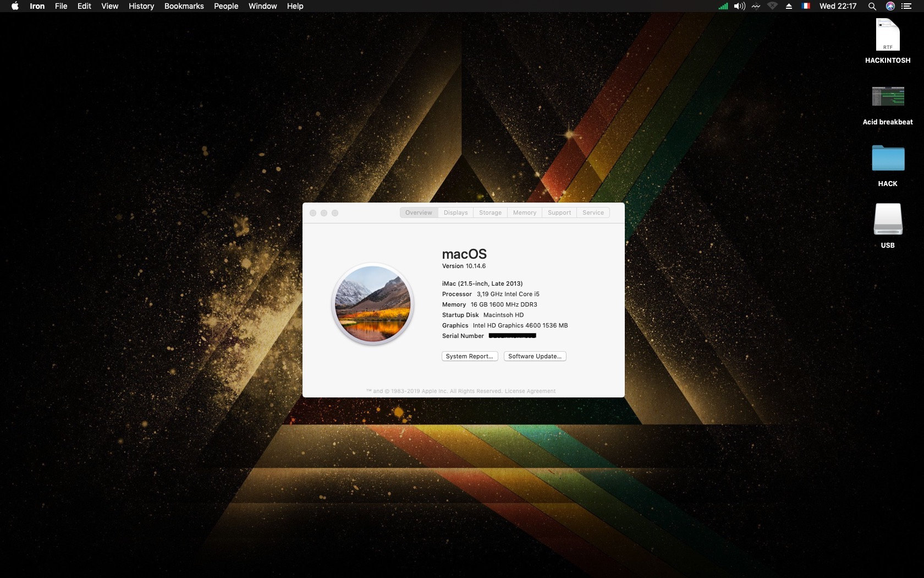This screenshot has height=578, width=924.
Task: Click the Software Update... button
Action: tap(535, 356)
